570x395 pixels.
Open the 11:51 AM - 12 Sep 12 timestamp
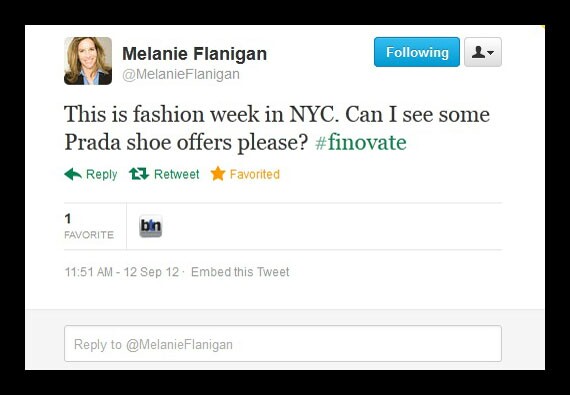click(x=122, y=272)
